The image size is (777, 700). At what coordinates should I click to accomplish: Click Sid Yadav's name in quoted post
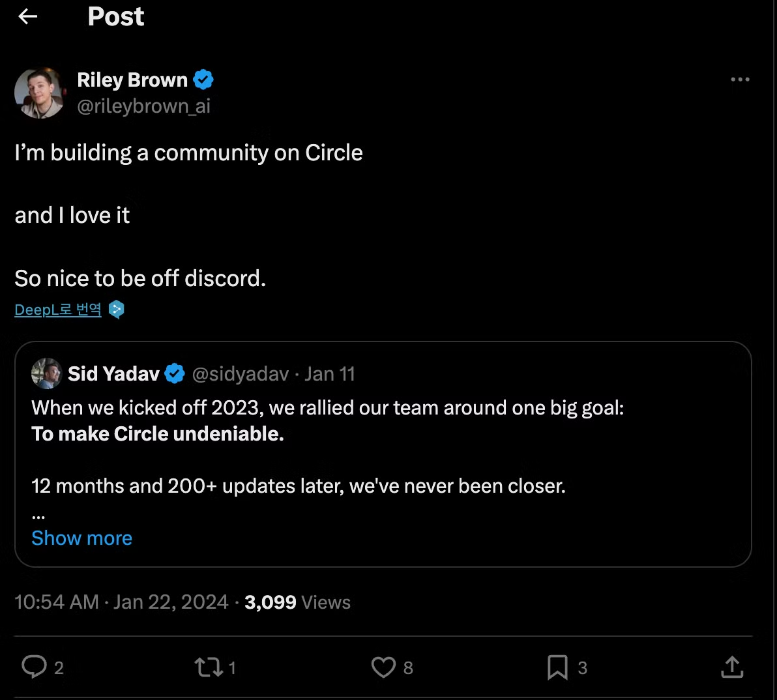[113, 373]
